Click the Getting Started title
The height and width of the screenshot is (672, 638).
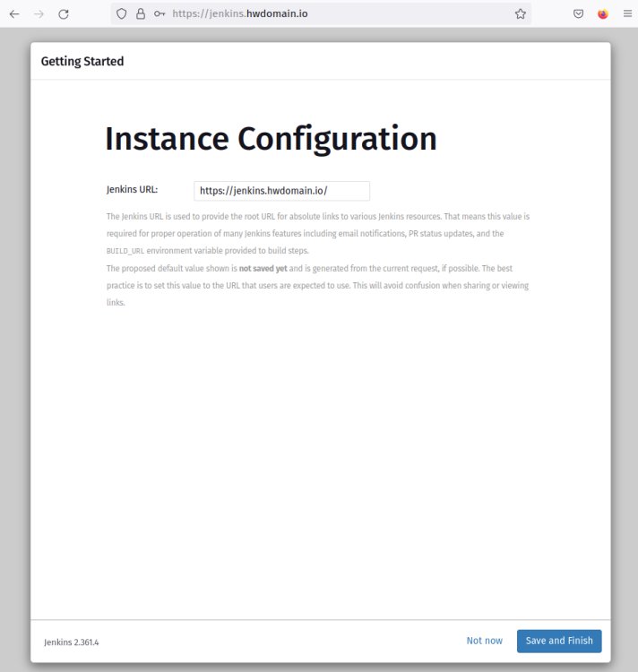82,61
